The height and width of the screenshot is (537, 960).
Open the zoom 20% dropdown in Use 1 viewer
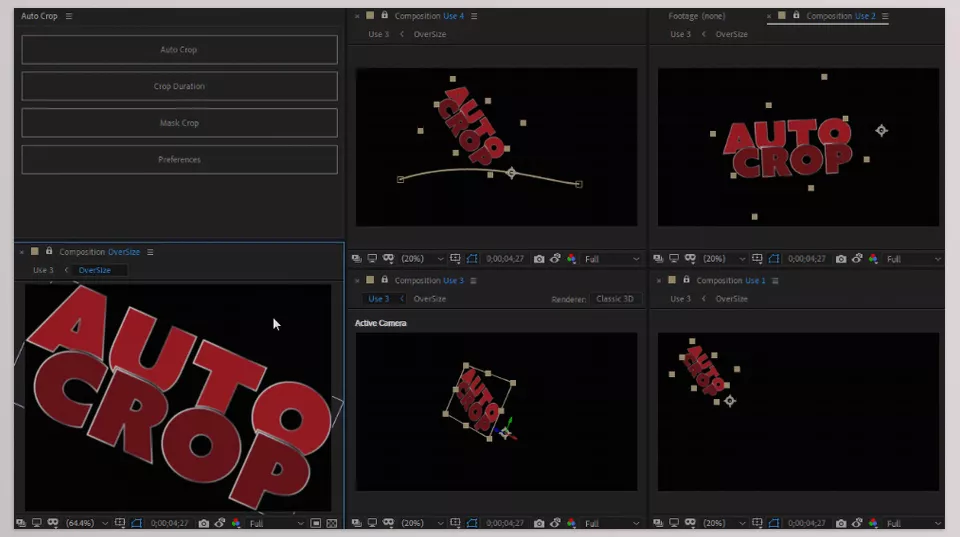[724, 523]
